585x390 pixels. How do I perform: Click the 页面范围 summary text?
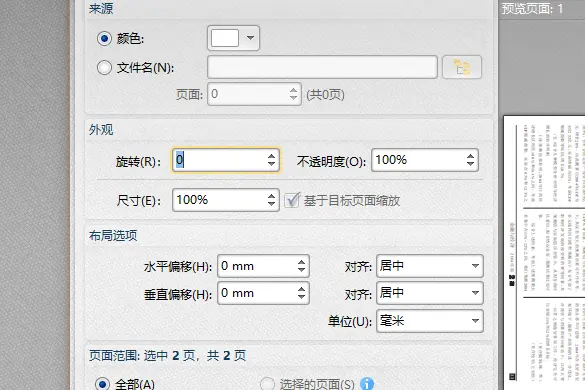(x=168, y=355)
